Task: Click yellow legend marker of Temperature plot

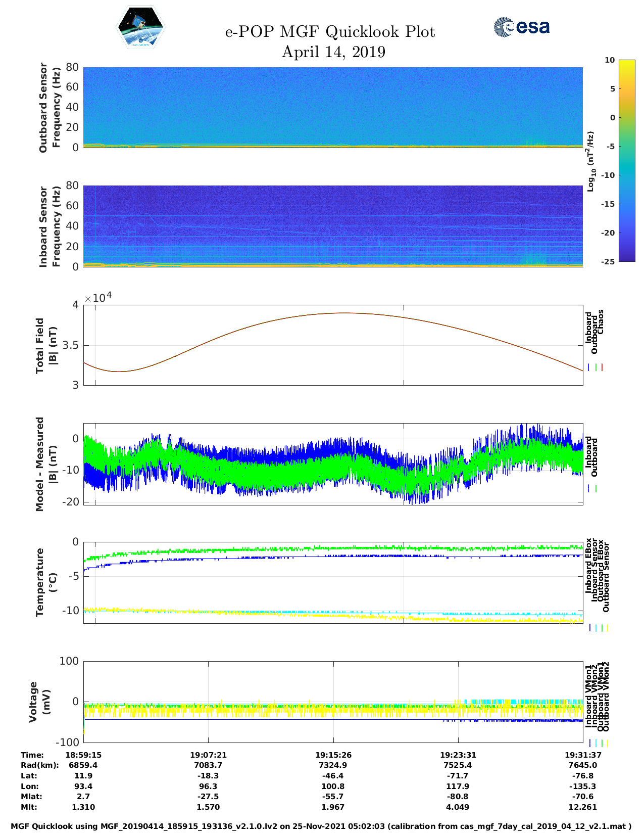Action: [607, 628]
